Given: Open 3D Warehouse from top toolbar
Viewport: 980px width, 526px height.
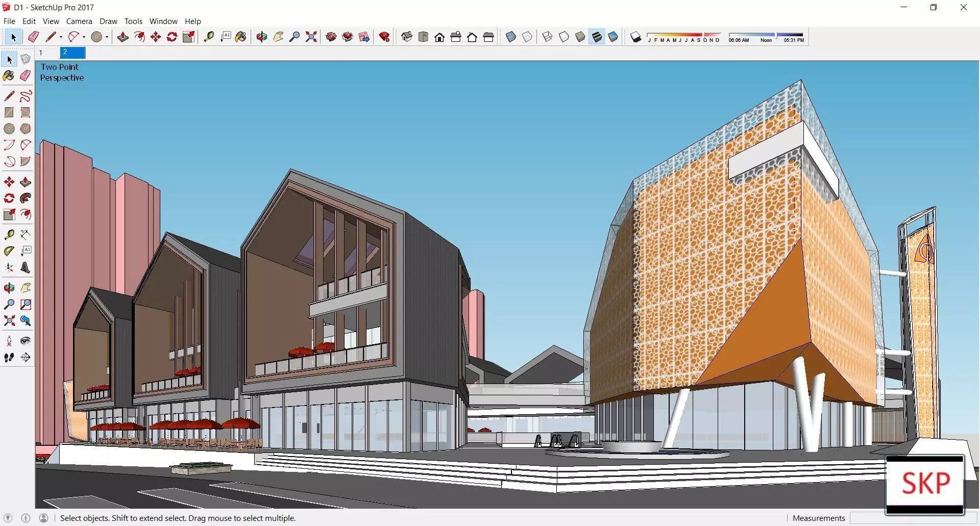Looking at the screenshot, I should (x=331, y=37).
